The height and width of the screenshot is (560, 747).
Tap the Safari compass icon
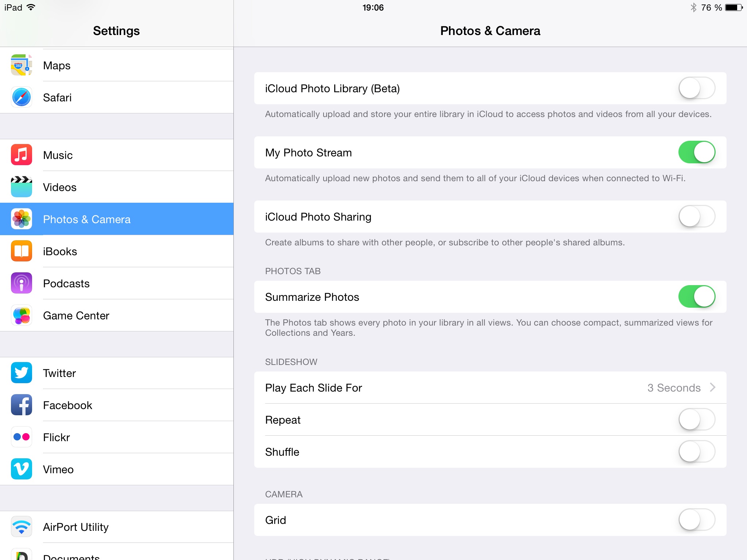22,97
